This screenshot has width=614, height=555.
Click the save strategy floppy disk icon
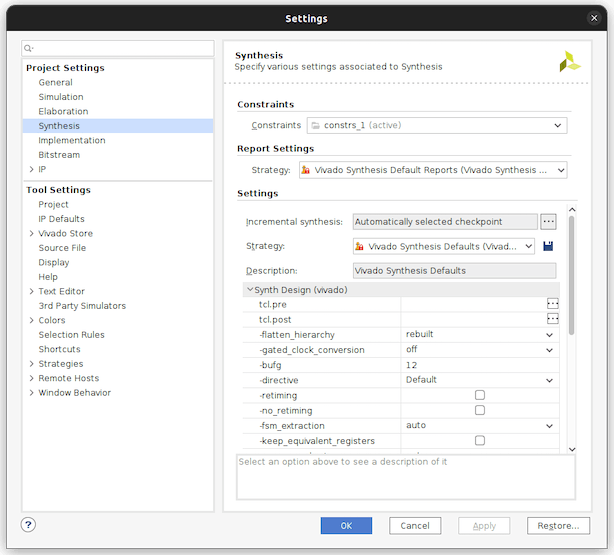click(548, 246)
